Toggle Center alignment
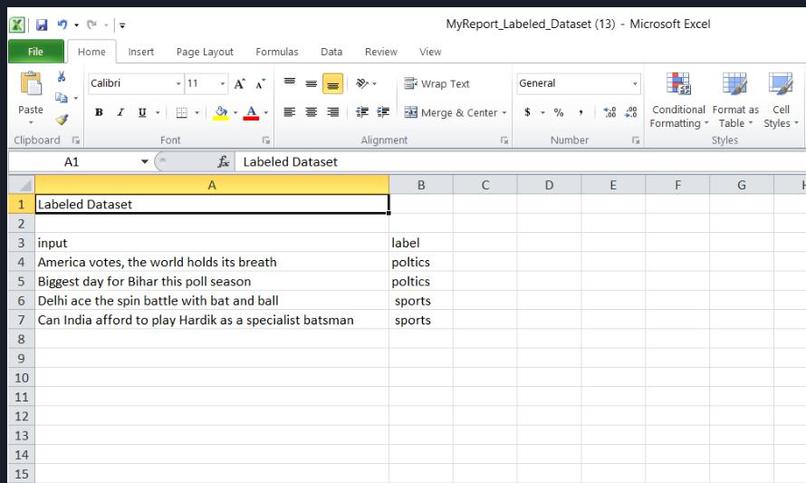The height and width of the screenshot is (483, 806). pyautogui.click(x=311, y=112)
